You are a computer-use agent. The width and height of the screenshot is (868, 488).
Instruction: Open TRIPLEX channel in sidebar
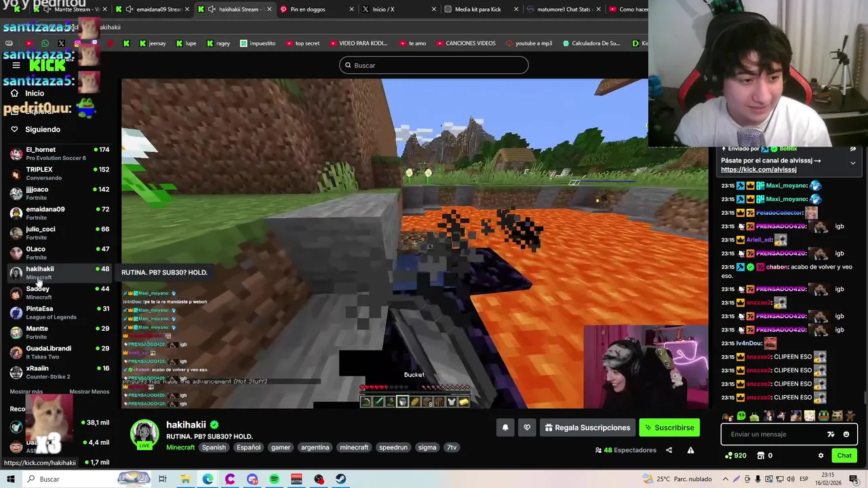[x=60, y=174]
